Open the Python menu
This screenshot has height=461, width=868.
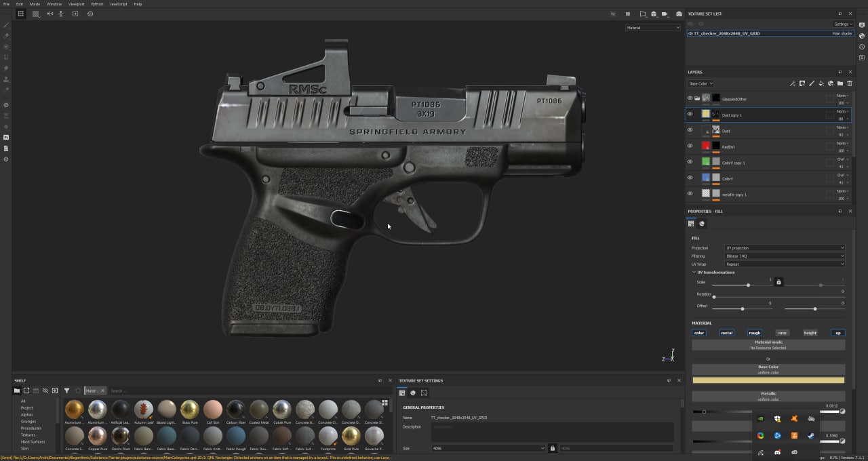pos(97,4)
